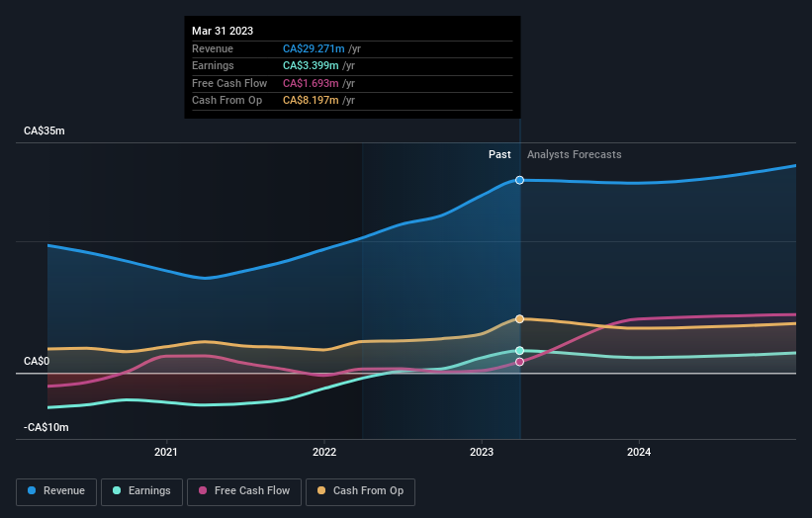Click the orange Cash From Op legend dot
Screen dimensions: 812x518
(321, 490)
